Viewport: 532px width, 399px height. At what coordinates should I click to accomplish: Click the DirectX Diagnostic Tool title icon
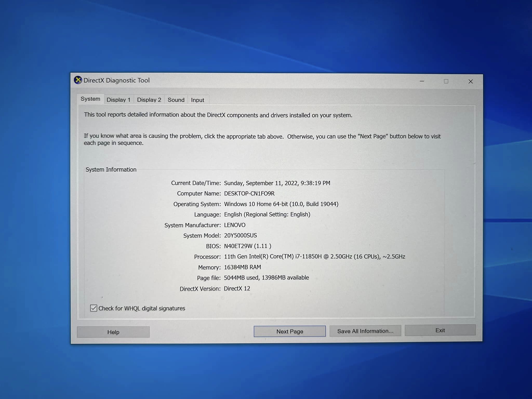pyautogui.click(x=78, y=80)
